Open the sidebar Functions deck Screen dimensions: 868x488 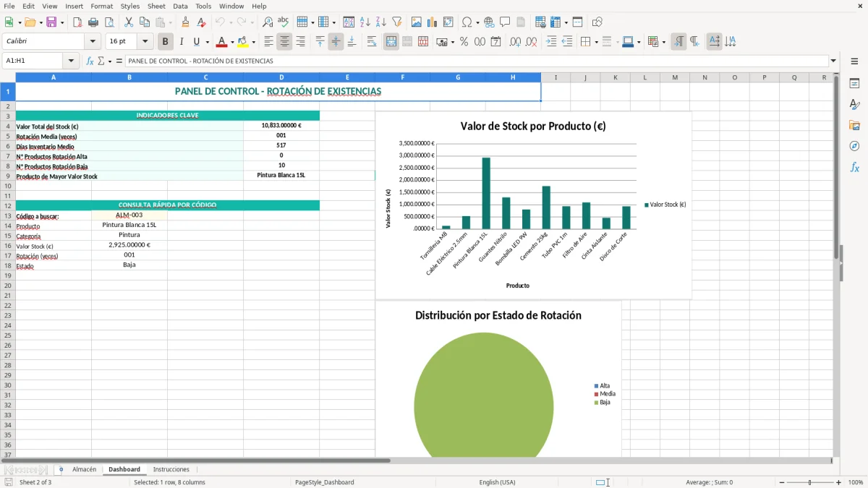tap(854, 167)
